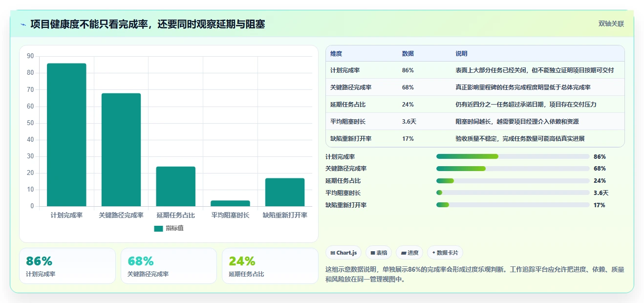644x303 pixels.
Task: Click the 68% value in the table
Action: tap(408, 87)
